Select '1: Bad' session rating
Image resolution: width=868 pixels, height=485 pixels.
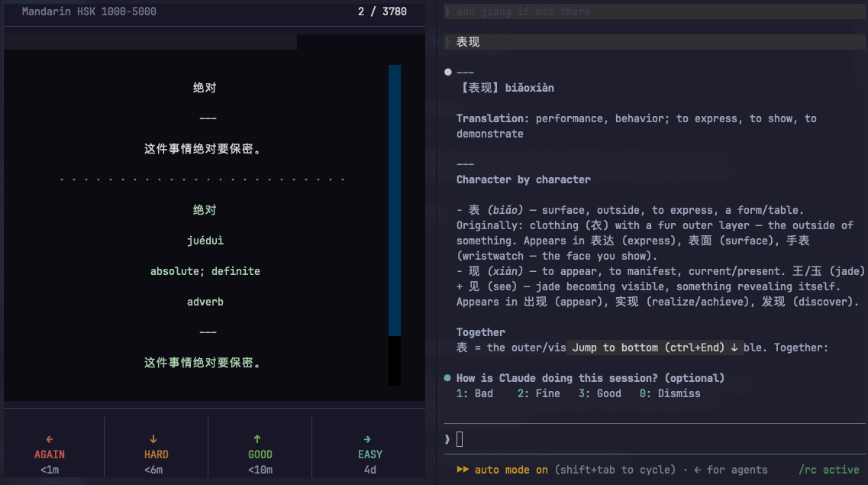474,393
